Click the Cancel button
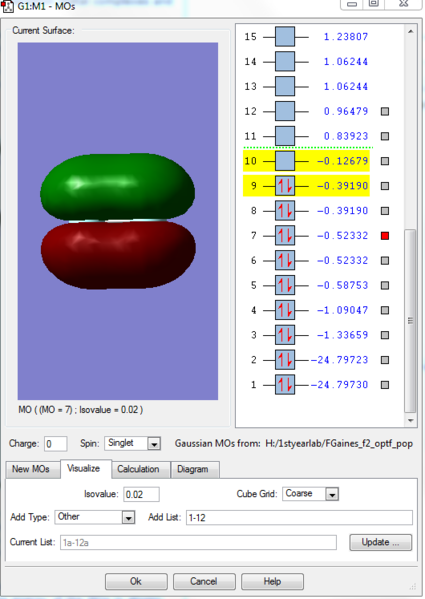The image size is (425, 599). (x=204, y=581)
